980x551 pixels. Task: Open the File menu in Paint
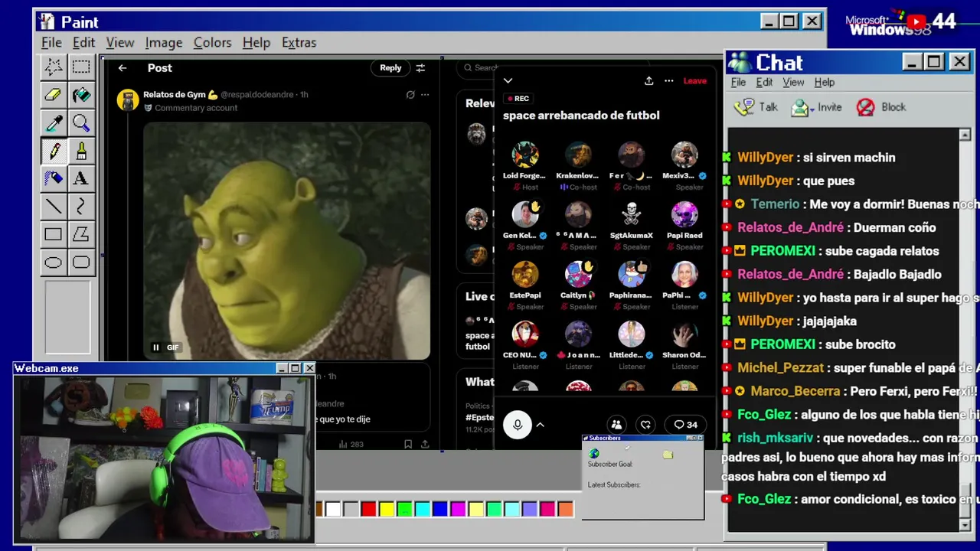click(x=51, y=43)
